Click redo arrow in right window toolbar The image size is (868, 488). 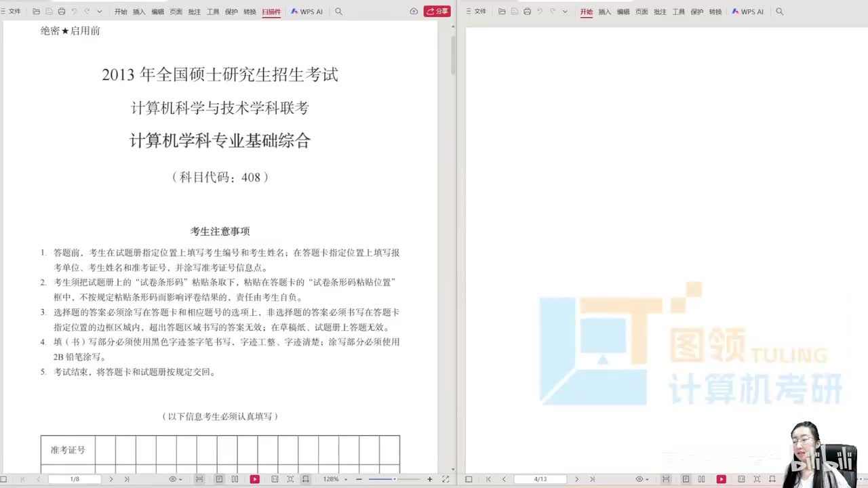[552, 12]
